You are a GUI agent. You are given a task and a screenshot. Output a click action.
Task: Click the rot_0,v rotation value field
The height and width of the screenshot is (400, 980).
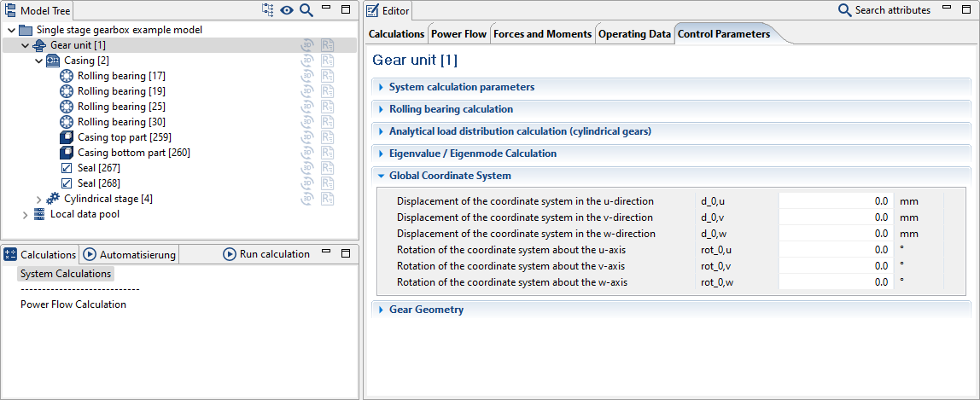pos(837,266)
